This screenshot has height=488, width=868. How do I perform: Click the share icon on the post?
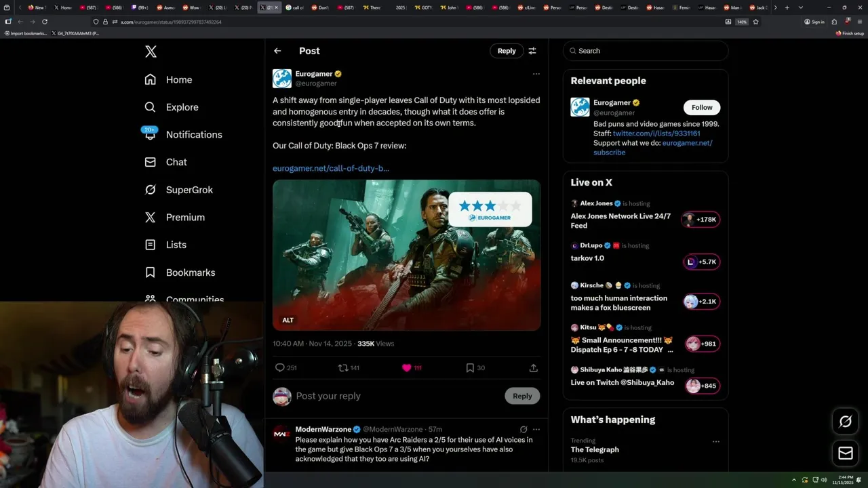click(x=534, y=367)
